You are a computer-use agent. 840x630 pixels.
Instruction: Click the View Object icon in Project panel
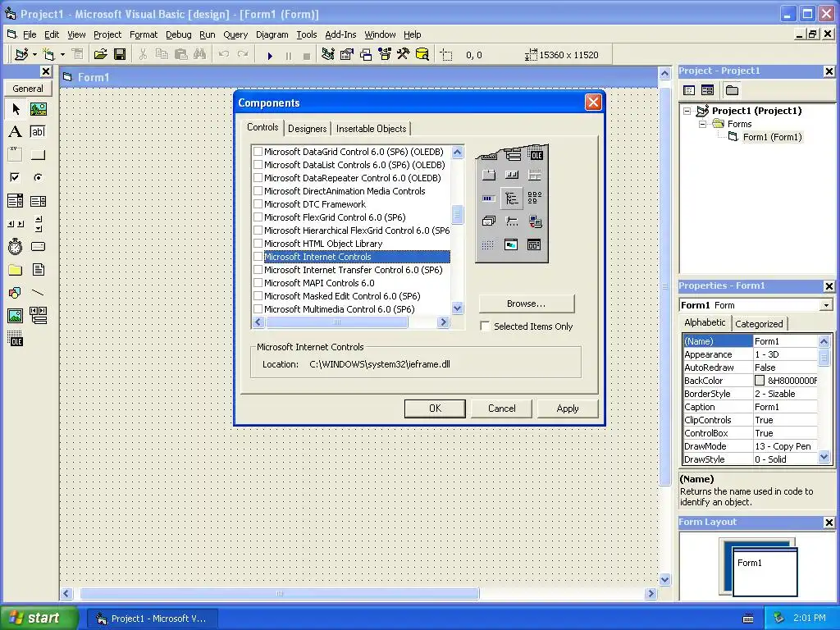(708, 90)
